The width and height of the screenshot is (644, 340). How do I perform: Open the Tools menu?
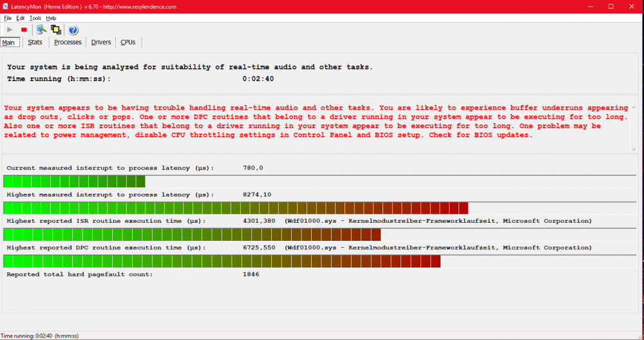(x=35, y=18)
